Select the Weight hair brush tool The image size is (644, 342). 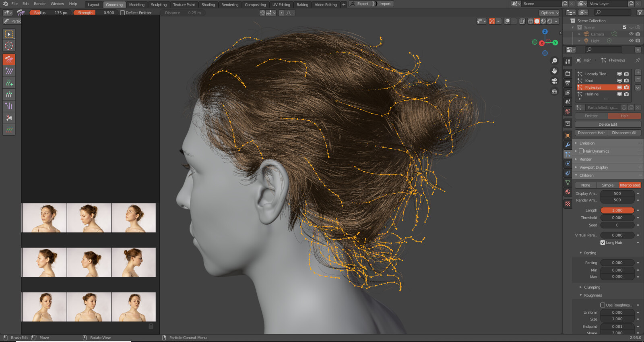pyautogui.click(x=9, y=130)
